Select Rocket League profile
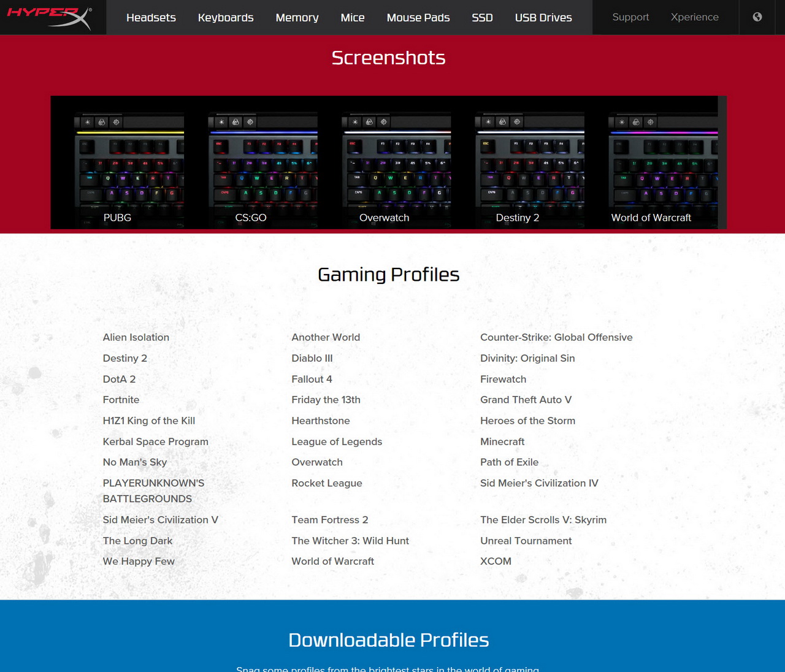The image size is (785, 672). 327,483
